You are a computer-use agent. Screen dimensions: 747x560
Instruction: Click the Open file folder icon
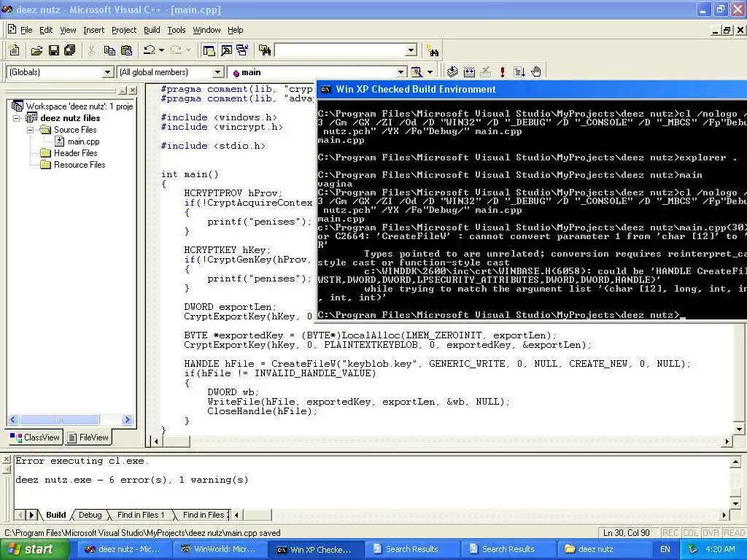pyautogui.click(x=36, y=50)
